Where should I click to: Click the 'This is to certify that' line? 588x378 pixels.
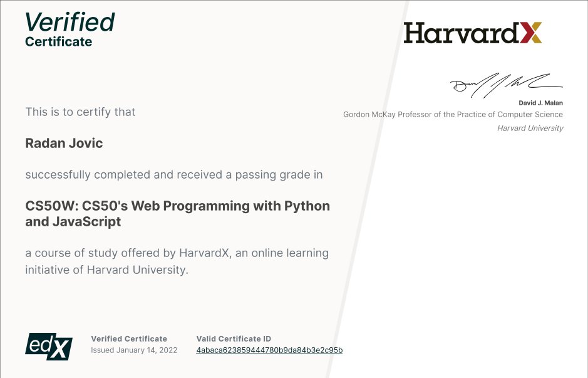point(80,112)
